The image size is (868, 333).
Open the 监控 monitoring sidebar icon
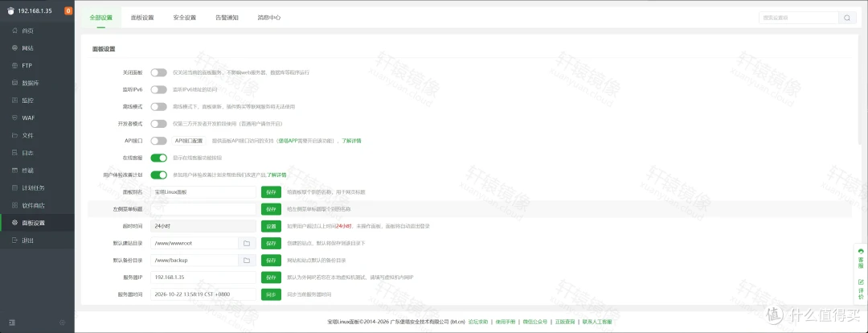click(x=15, y=101)
